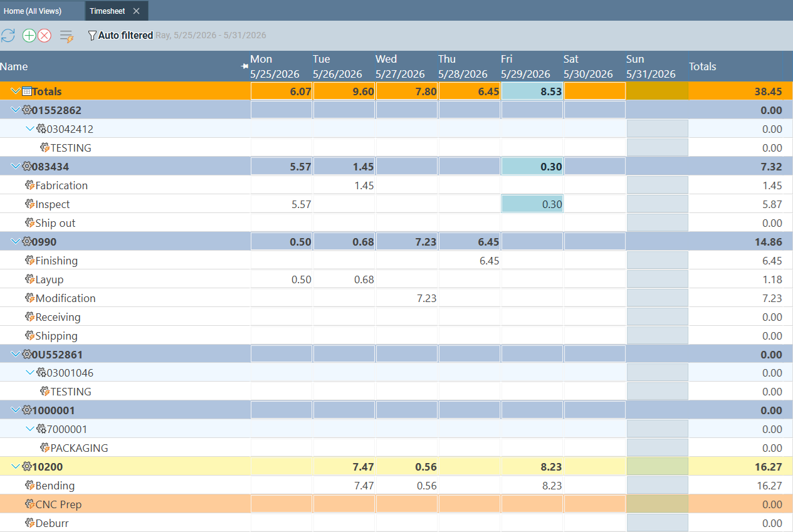Viewport: 793px width, 532px height.
Task: Click the pin icon in the Name column header
Action: pyautogui.click(x=245, y=66)
